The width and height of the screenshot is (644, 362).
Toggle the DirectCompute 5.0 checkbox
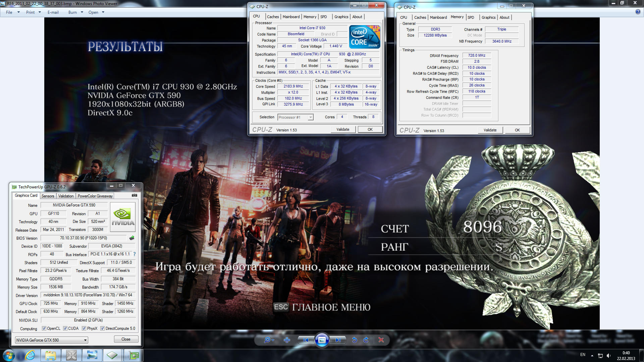click(x=102, y=328)
